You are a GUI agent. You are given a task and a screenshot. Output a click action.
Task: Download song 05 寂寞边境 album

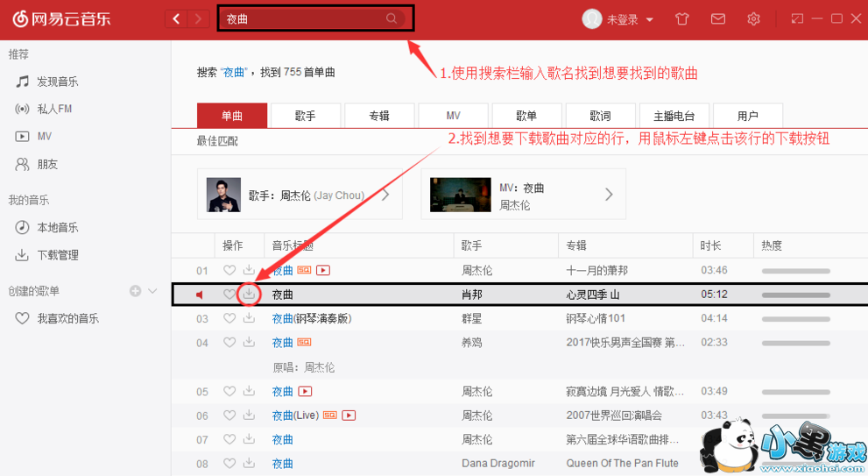[x=249, y=391]
